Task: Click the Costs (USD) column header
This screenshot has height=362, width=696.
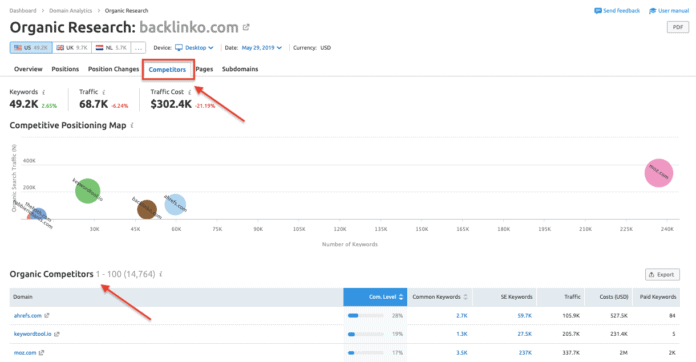Action: 609,297
